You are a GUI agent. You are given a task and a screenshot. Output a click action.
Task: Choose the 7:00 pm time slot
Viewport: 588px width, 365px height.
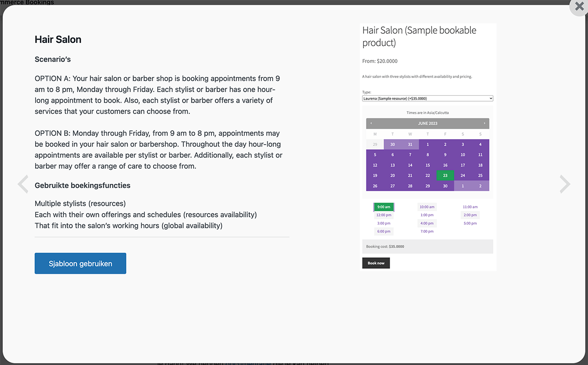click(x=427, y=231)
